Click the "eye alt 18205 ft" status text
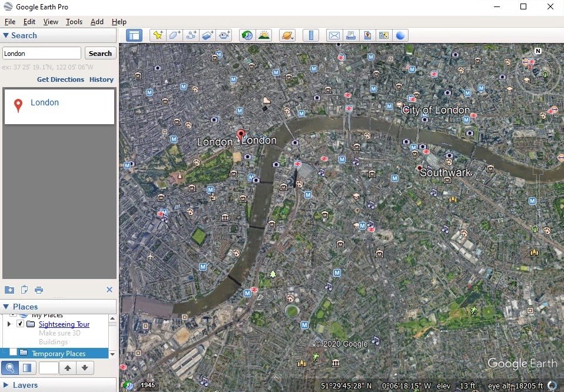The height and width of the screenshot is (392, 564). (x=515, y=386)
